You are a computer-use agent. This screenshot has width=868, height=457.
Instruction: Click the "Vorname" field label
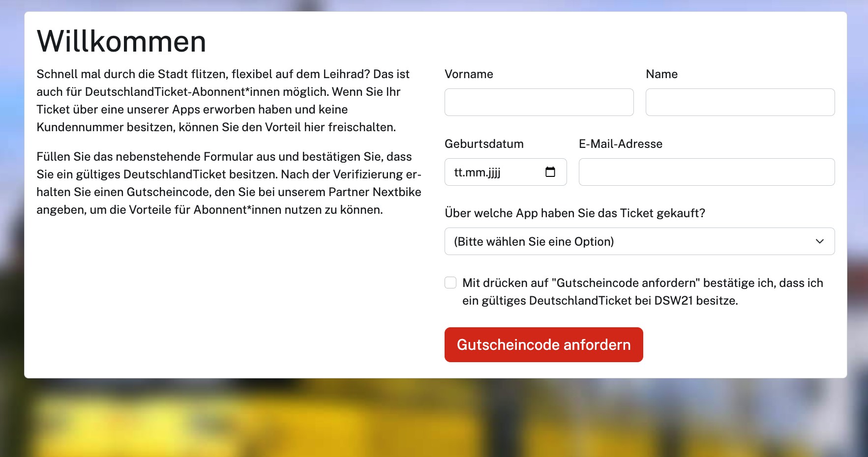pyautogui.click(x=469, y=74)
